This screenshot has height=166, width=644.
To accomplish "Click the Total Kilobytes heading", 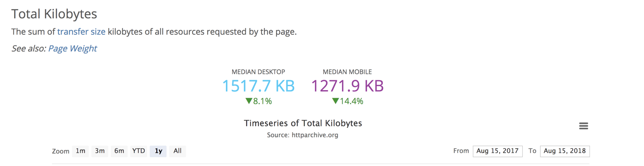I will [54, 14].
